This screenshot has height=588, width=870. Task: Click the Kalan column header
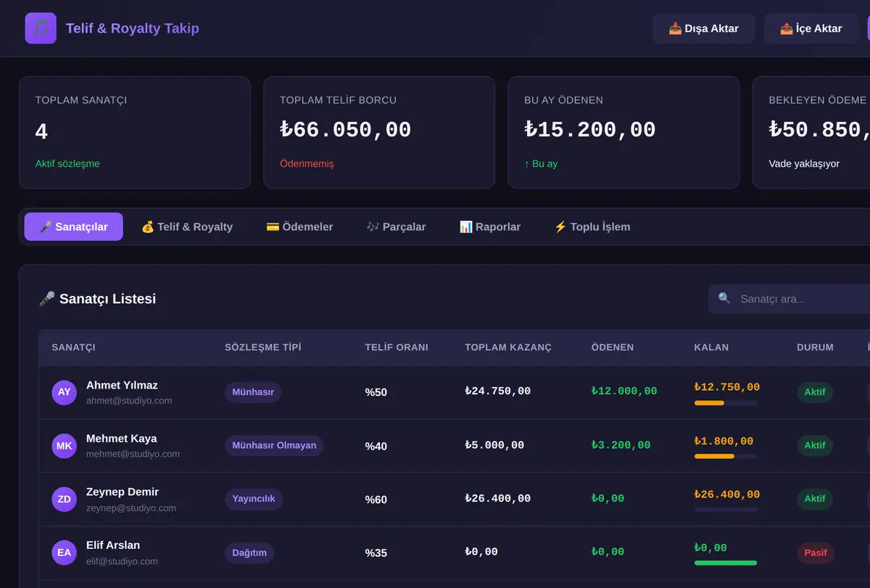point(711,347)
